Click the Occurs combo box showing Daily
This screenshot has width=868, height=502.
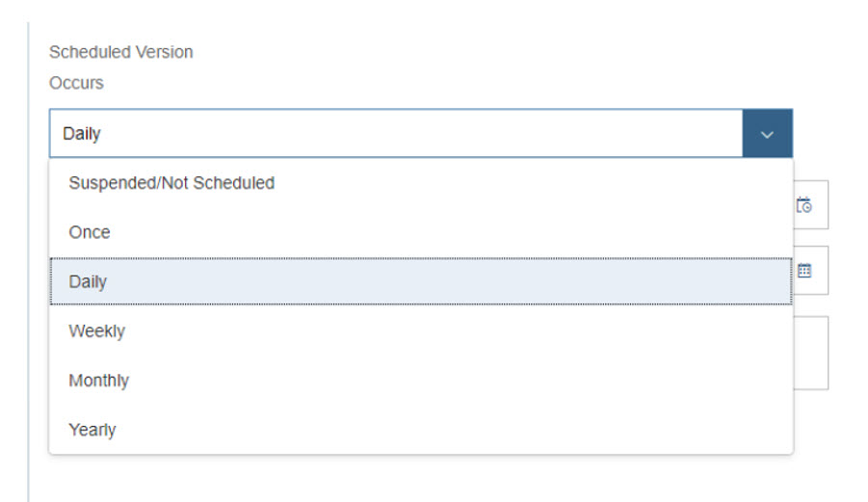pos(421,133)
